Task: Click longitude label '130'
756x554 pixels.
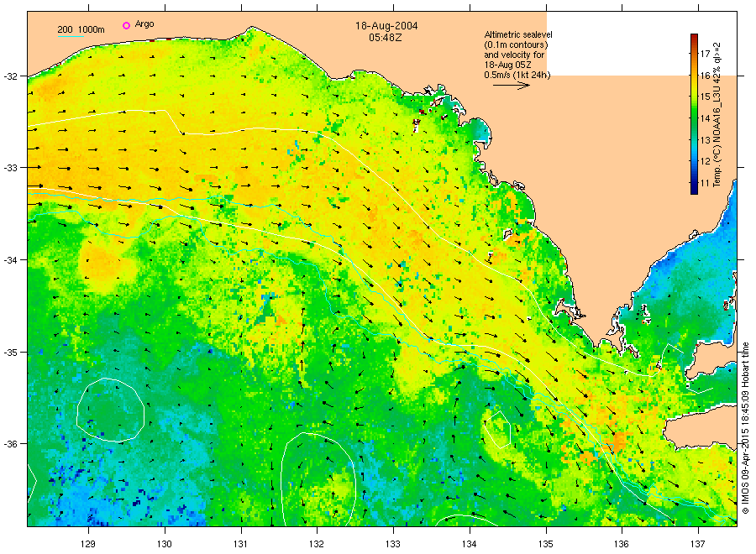Action: click(x=165, y=544)
